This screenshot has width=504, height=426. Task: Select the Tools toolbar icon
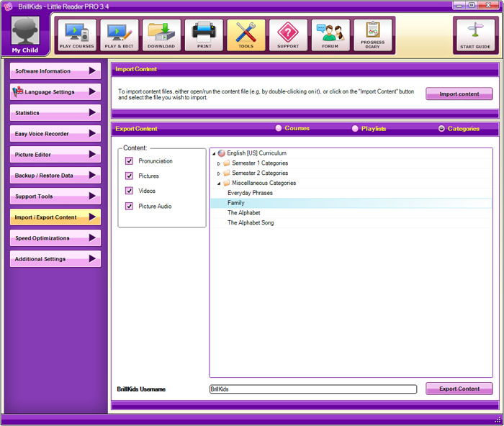pos(246,35)
